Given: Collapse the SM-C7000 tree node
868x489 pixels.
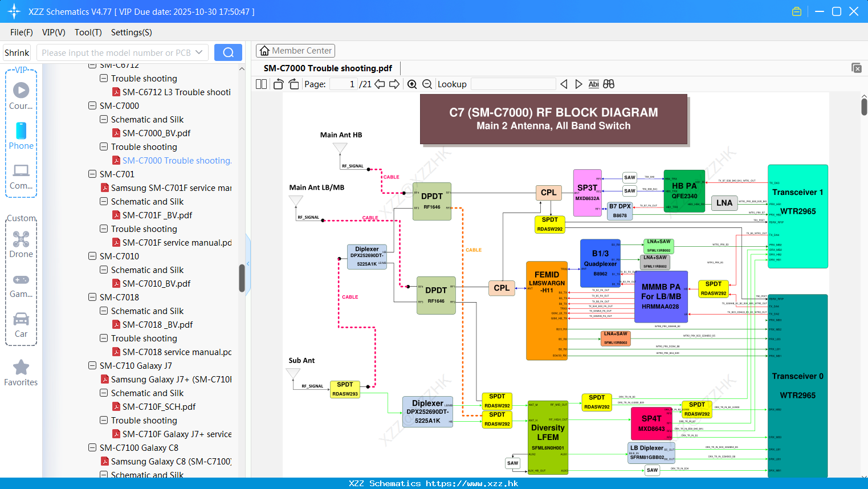Looking at the screenshot, I should pyautogui.click(x=92, y=105).
